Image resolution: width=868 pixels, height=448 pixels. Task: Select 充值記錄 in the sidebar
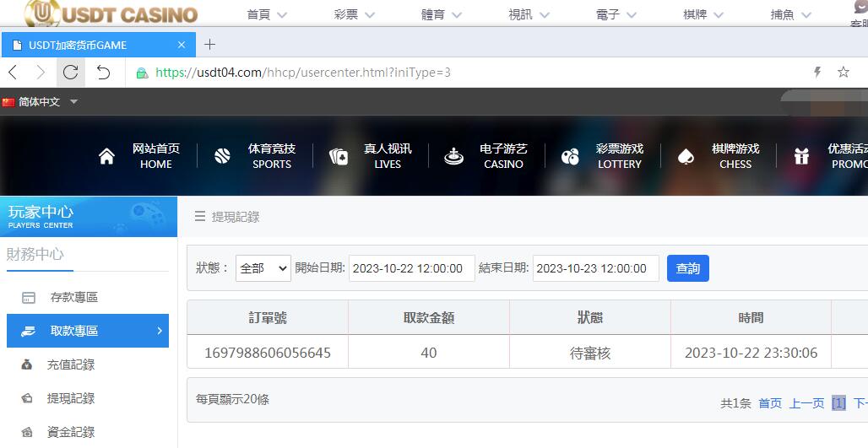pos(71,364)
